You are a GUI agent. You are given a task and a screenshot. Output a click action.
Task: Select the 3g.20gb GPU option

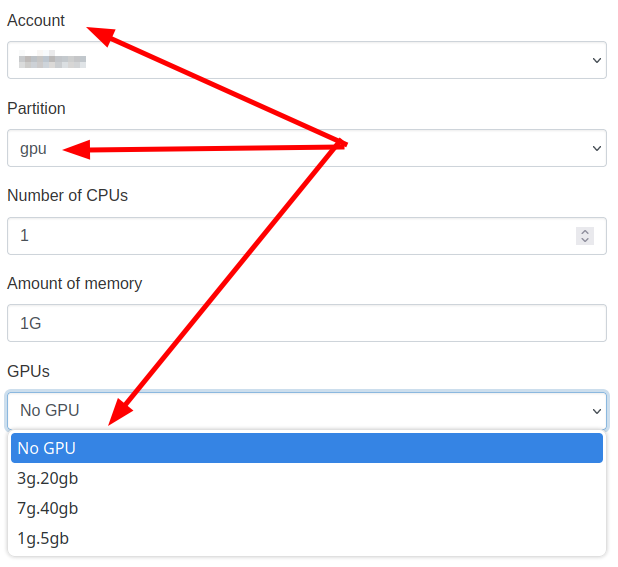click(307, 478)
